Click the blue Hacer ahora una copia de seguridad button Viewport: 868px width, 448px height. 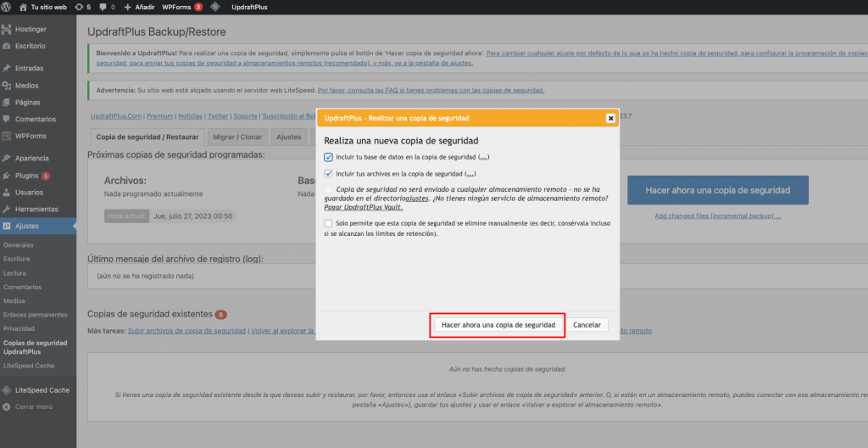[x=717, y=190]
